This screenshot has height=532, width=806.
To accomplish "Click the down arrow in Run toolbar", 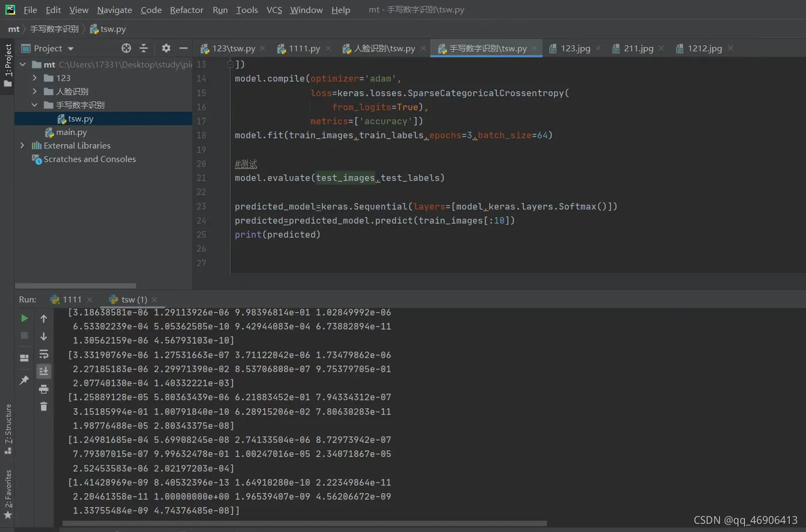I will (44, 336).
